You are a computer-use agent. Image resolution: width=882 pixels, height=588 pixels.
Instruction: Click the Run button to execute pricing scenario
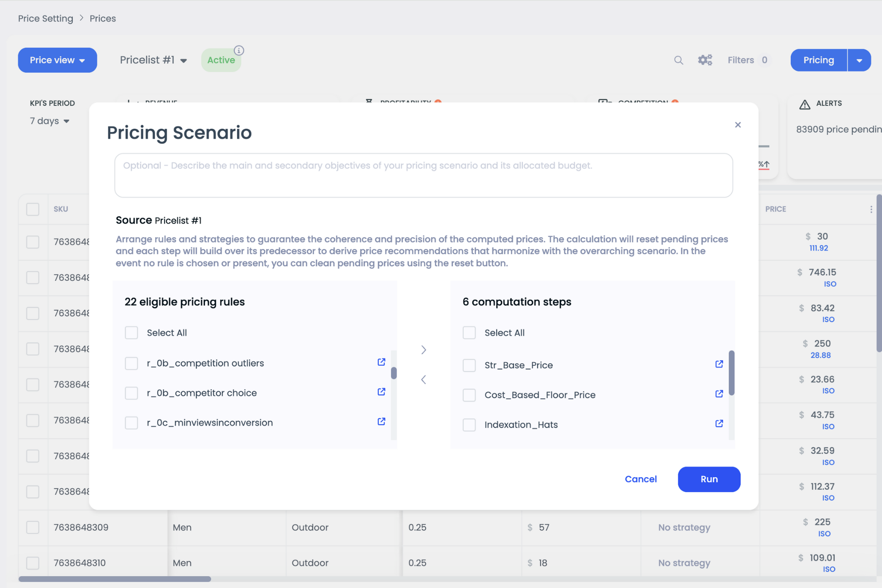(709, 479)
